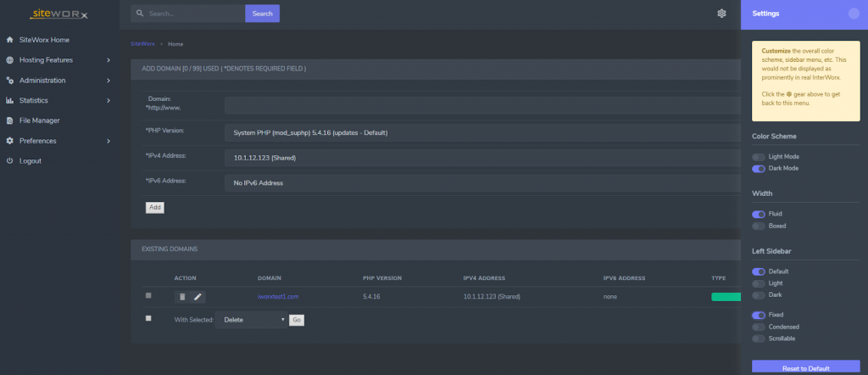The width and height of the screenshot is (868, 375).
Task: Click the DOMAIN column header
Action: coord(269,278)
